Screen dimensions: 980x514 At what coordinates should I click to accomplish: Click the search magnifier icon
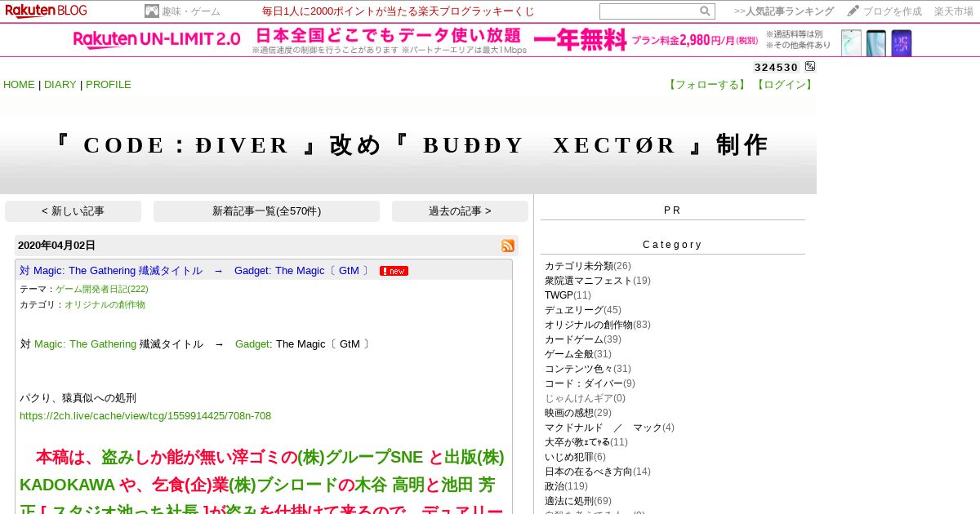point(705,11)
